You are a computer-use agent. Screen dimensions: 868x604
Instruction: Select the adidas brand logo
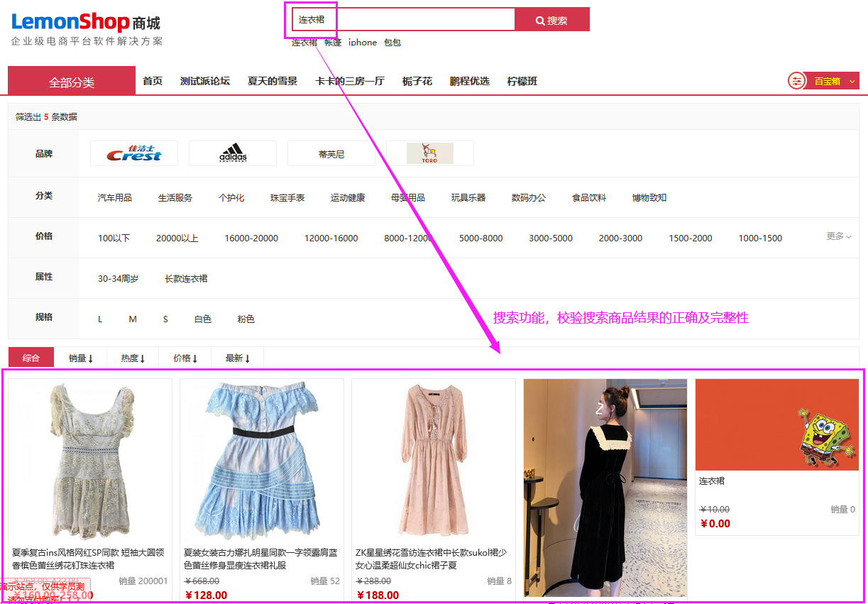(x=232, y=153)
